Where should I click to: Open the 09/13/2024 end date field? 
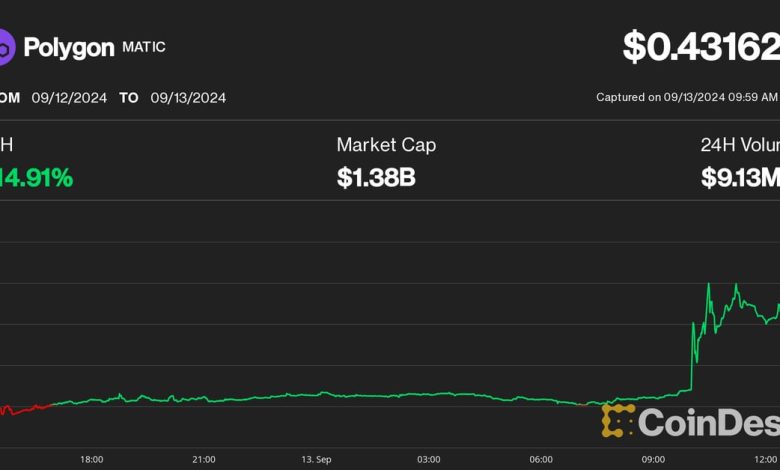188,98
